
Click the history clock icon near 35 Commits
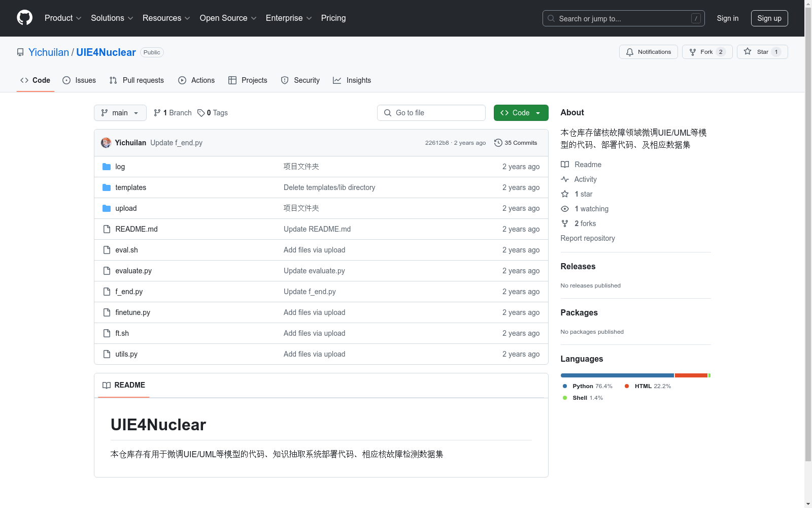(498, 143)
